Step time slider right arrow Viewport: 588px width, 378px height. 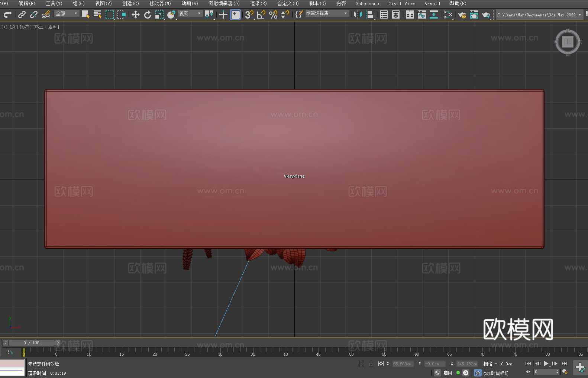pos(58,343)
